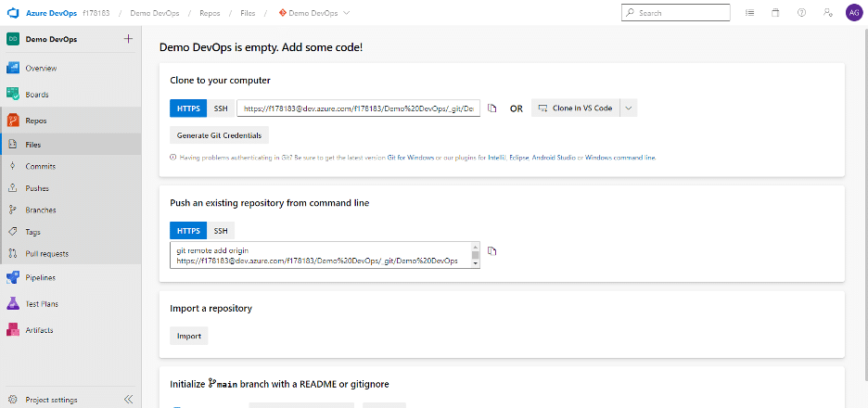Click Demo DevOps project breadcrumb
This screenshot has width=868, height=408.
coord(155,13)
